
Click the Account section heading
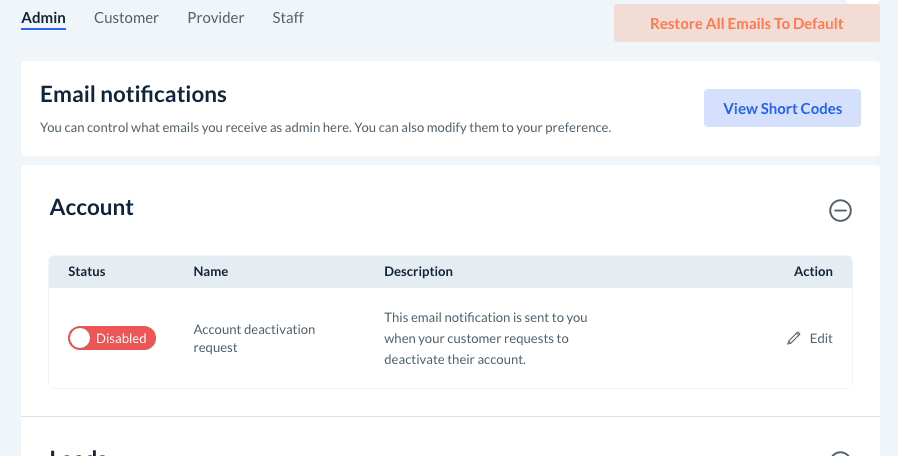pos(92,208)
